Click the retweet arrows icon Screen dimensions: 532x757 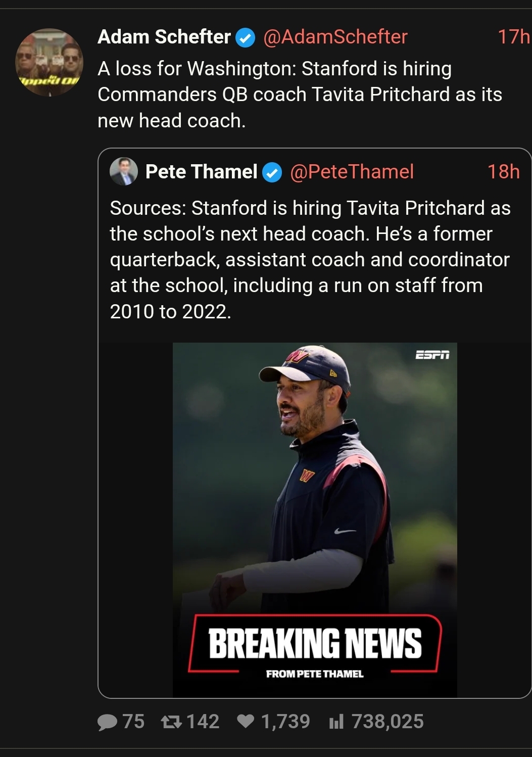tap(171, 721)
